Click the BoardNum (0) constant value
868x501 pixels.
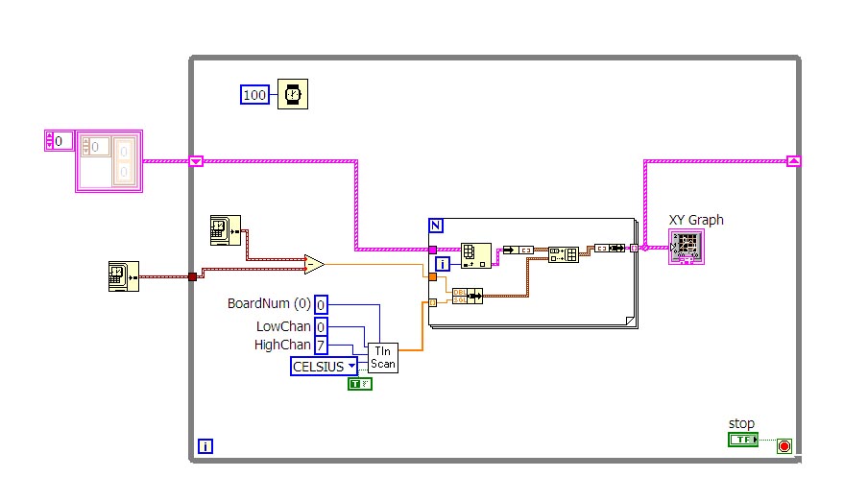[321, 304]
